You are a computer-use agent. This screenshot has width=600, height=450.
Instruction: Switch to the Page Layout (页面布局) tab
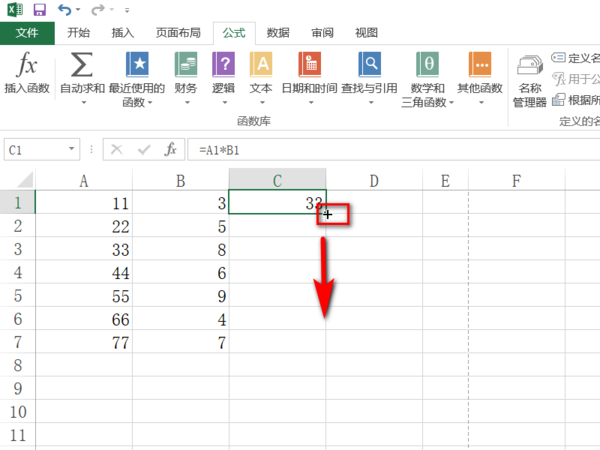coord(178,33)
